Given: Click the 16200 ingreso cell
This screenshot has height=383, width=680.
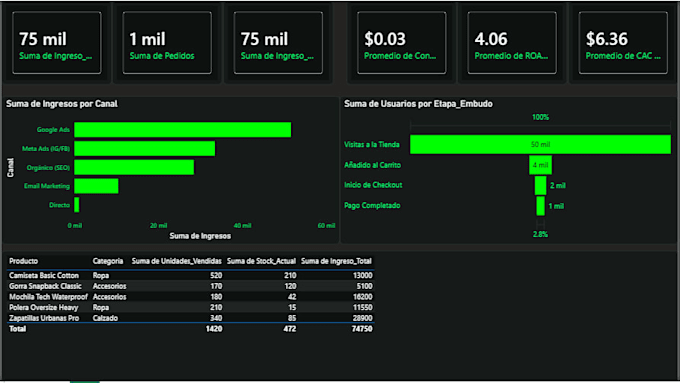Looking at the screenshot, I should pyautogui.click(x=363, y=297).
